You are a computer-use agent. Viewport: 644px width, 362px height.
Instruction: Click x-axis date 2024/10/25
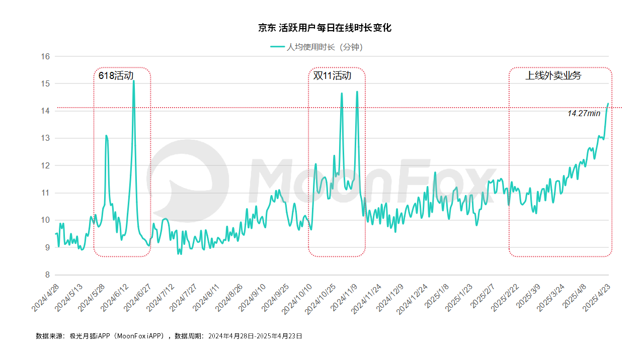click(x=320, y=299)
